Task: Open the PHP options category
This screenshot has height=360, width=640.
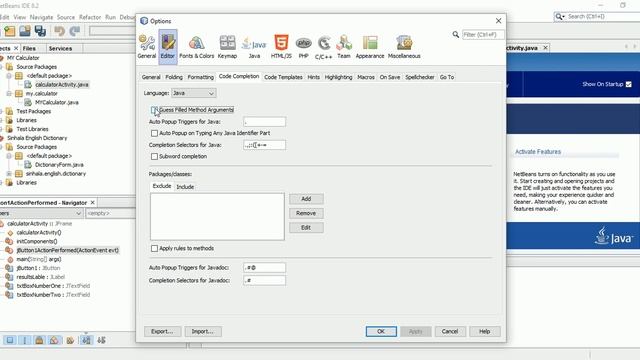Action: click(303, 47)
